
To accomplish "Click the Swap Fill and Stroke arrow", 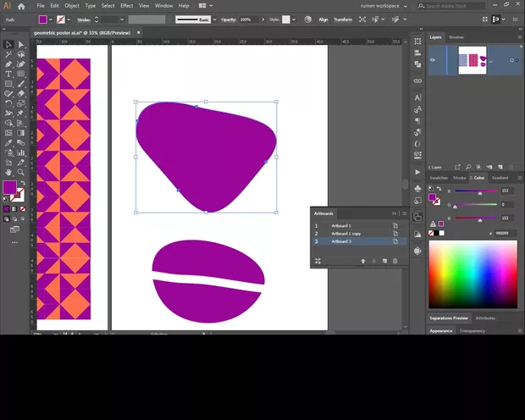I will 21,181.
